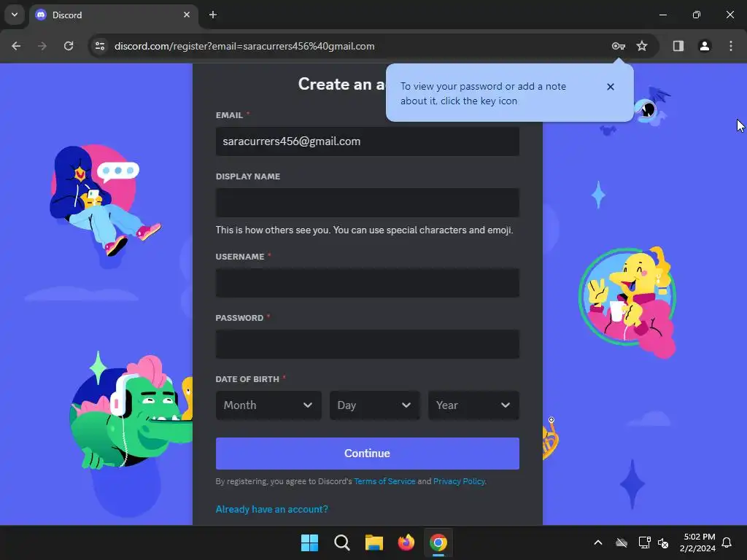Viewport: 747px width, 560px height.
Task: Click the browser forward arrow
Action: pos(42,46)
